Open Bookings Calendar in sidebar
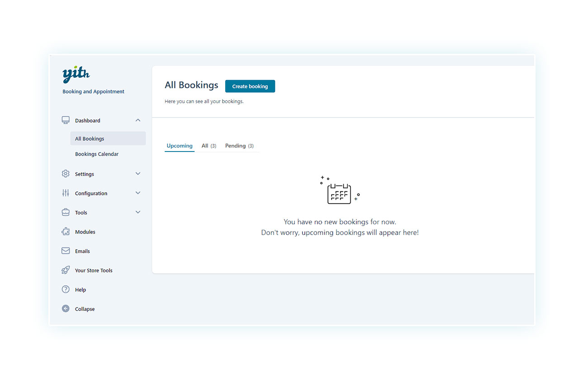 coord(97,154)
